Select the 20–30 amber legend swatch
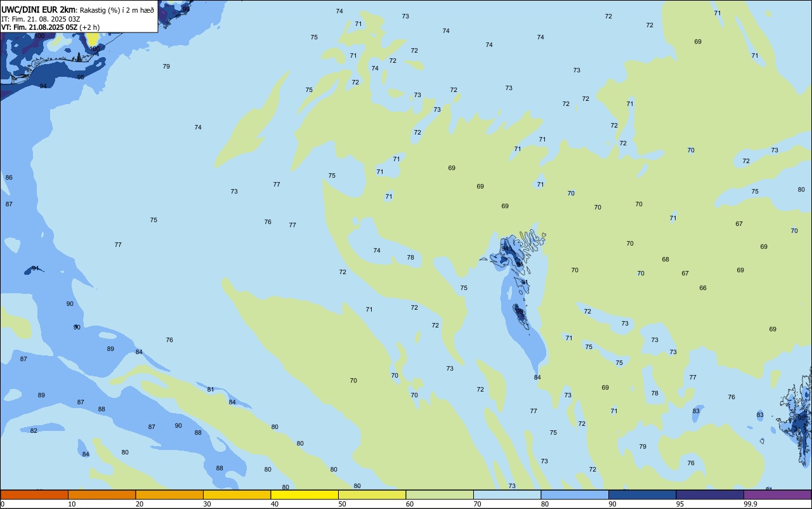The width and height of the screenshot is (812, 509). [x=169, y=494]
